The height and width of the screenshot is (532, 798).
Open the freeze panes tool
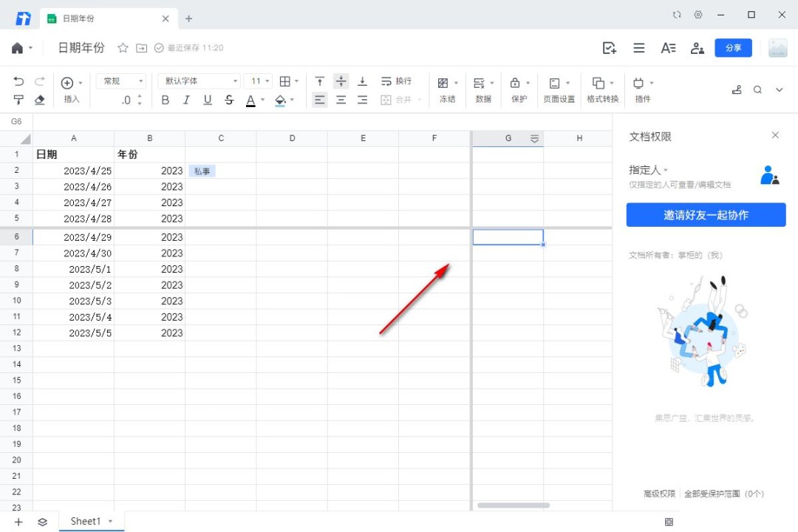point(447,89)
